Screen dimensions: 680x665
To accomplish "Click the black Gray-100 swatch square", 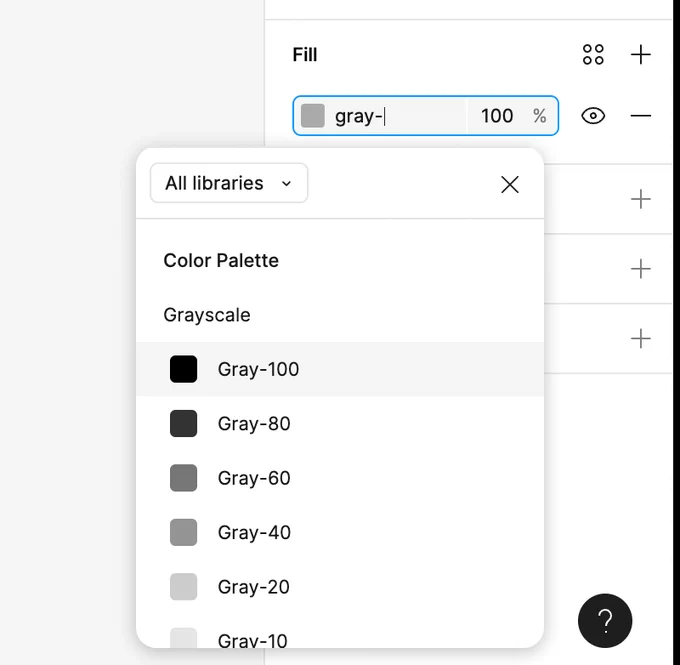I will pyautogui.click(x=183, y=369).
